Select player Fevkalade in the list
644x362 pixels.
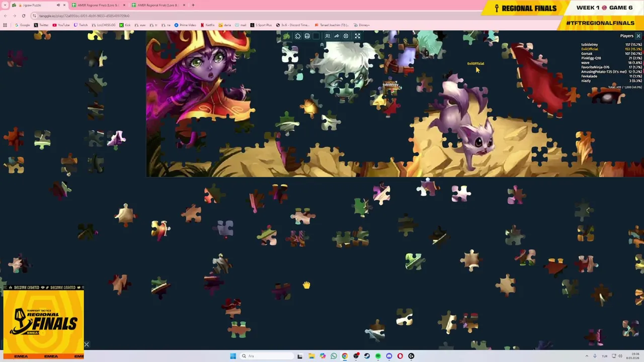click(611, 76)
